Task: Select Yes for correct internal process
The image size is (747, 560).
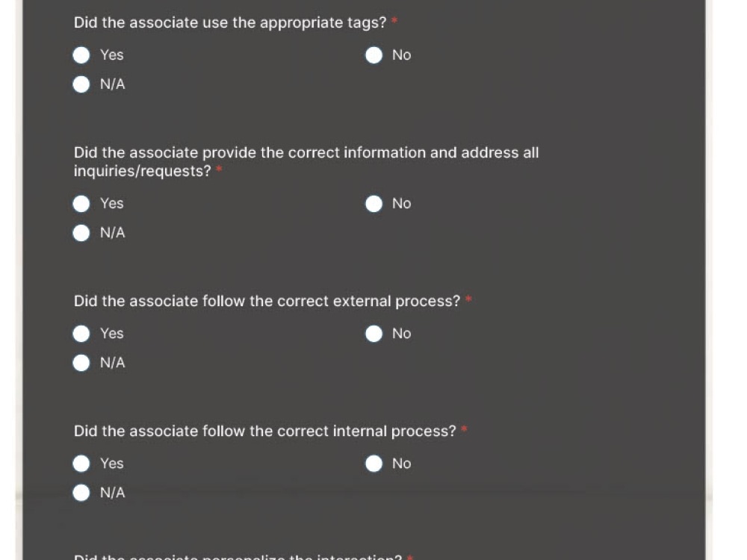Action: pos(81,464)
